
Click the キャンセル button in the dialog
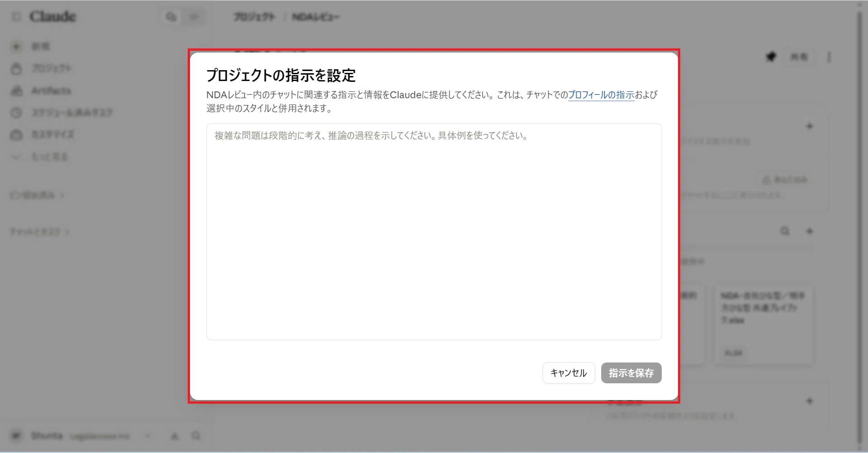pos(569,373)
